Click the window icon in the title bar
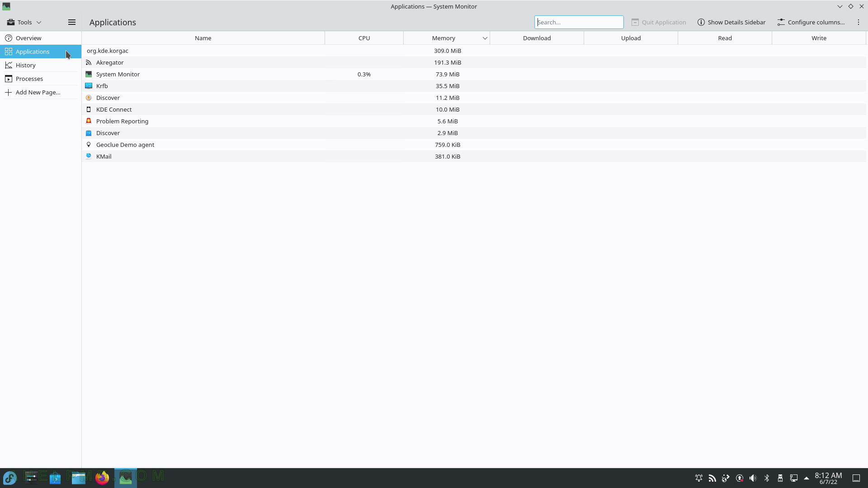868x488 pixels. (6, 6)
